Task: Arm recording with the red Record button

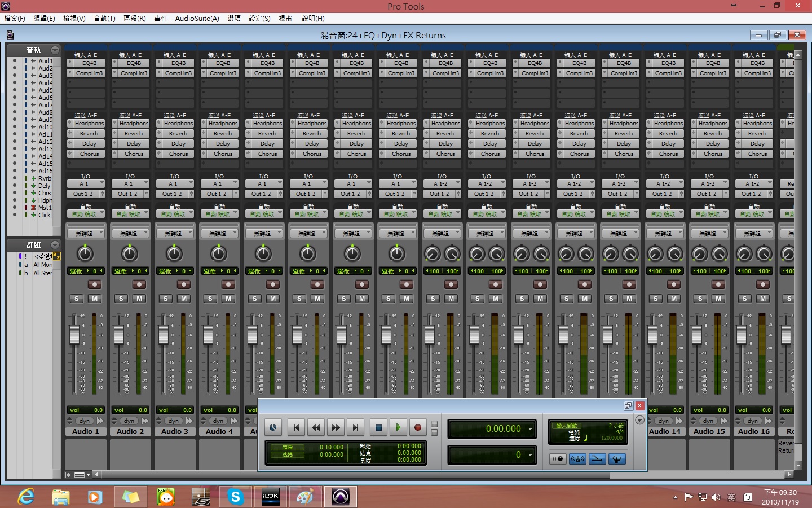Action: [418, 428]
